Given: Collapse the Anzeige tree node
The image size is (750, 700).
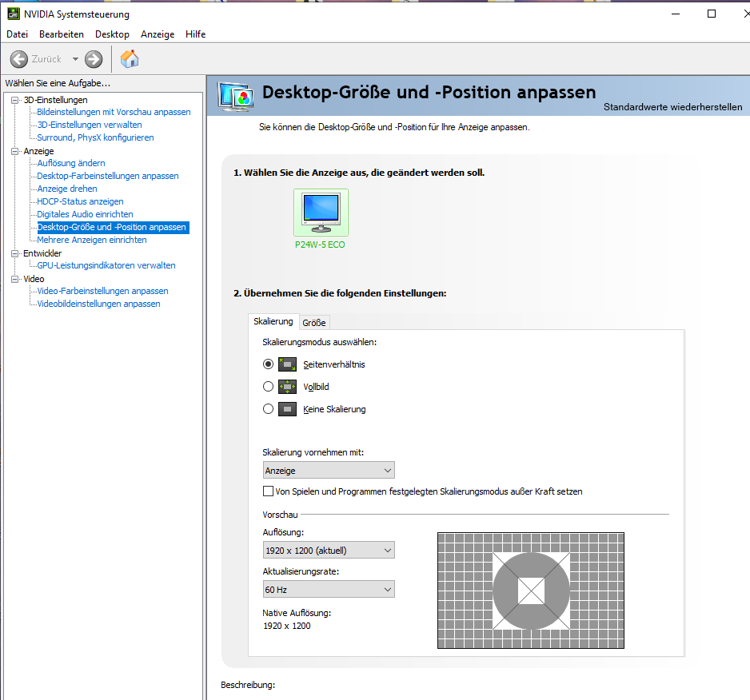Looking at the screenshot, I should (15, 151).
